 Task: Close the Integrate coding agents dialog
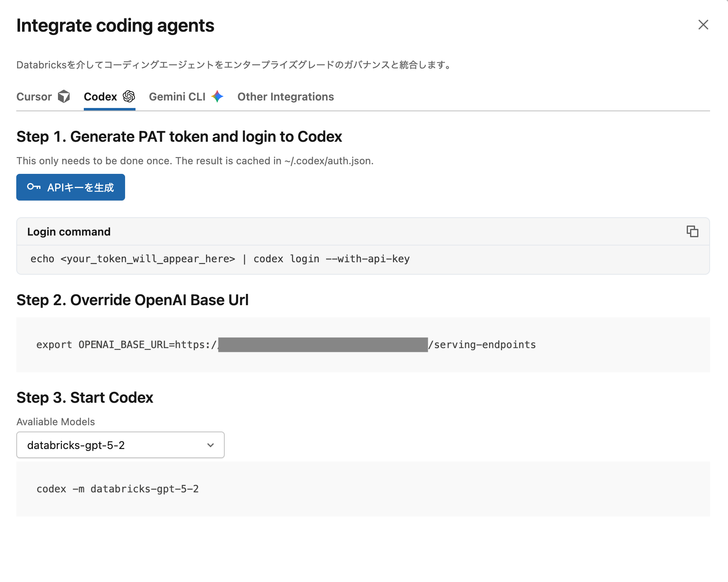pos(703,25)
